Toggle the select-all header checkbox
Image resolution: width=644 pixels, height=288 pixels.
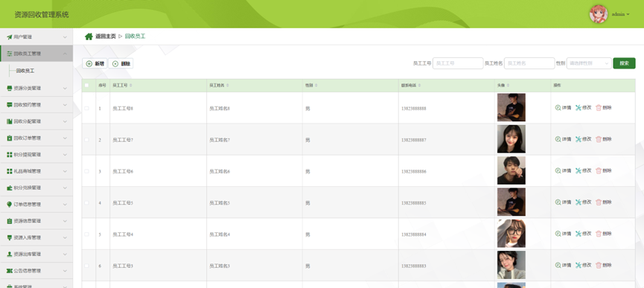click(86, 86)
